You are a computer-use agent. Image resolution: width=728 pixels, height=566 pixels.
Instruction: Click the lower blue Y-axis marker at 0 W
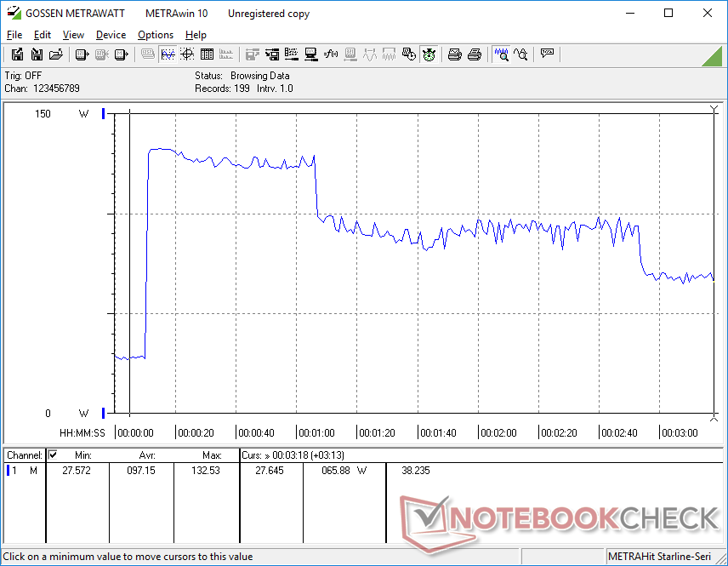[x=104, y=413]
